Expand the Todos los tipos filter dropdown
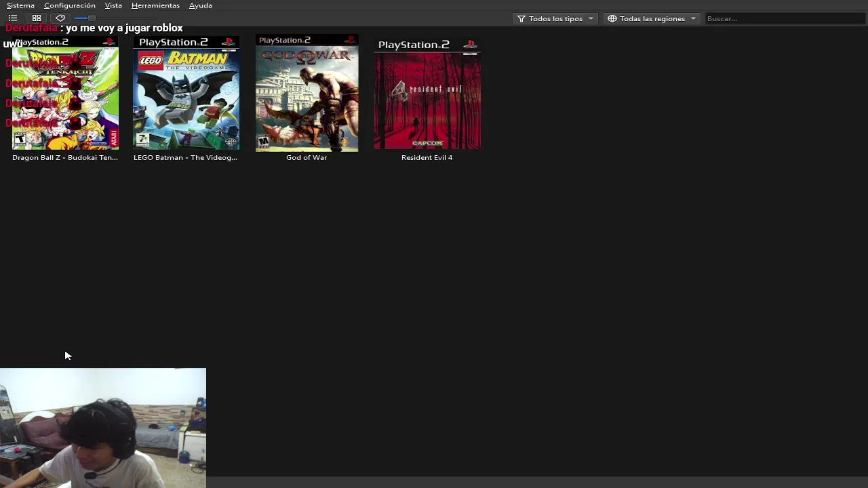Screen dimensions: 868x488 point(555,18)
